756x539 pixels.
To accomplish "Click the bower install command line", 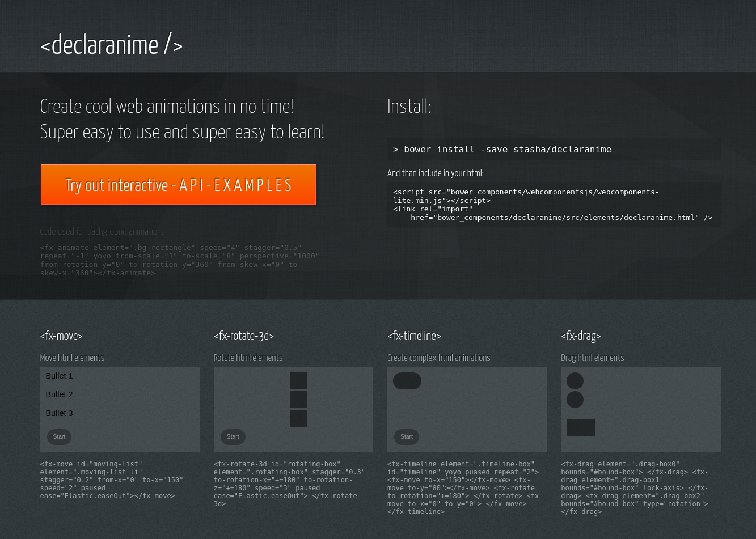I will pos(554,149).
